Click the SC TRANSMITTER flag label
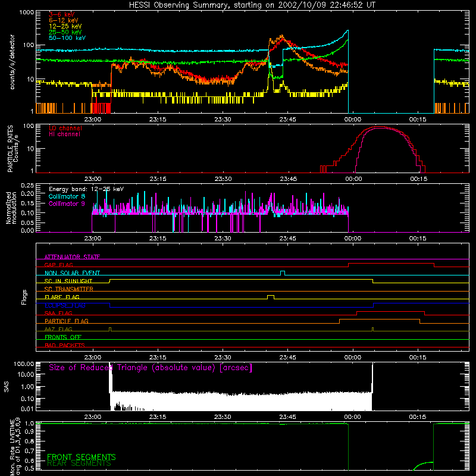 coord(69,289)
